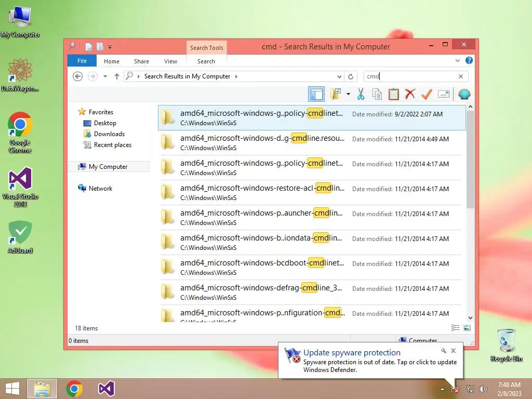Viewport: 532px width, 399px height.
Task: Open the Windows Start button
Action: pos(12,389)
